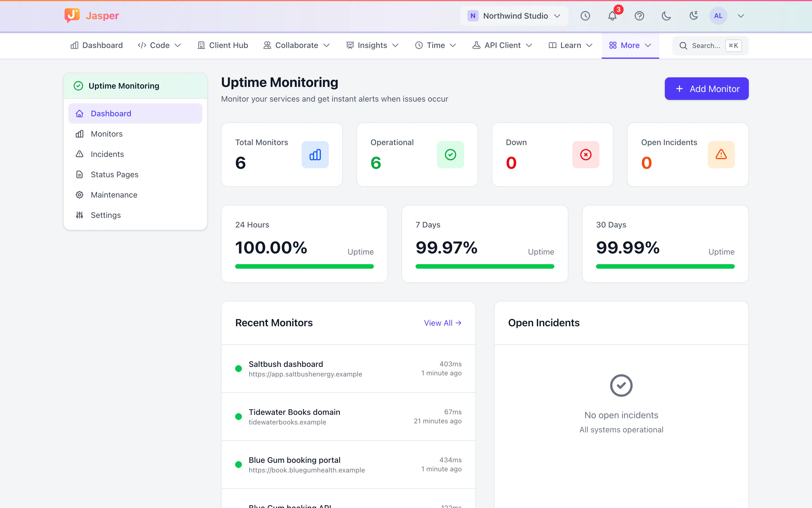Expand the Code menu
This screenshot has height=508, width=812.
click(159, 45)
